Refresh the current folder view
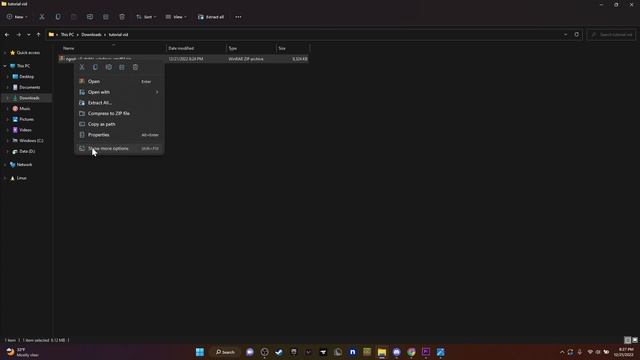This screenshot has width=640, height=360. [577, 35]
